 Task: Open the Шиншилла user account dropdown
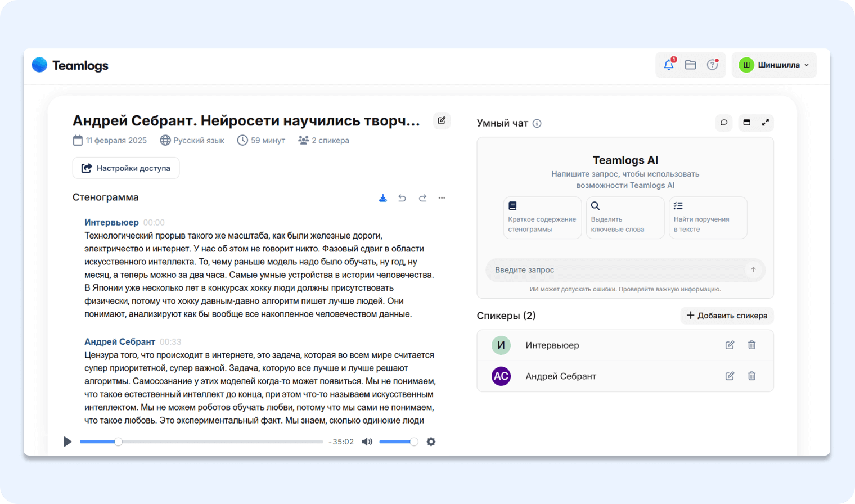pyautogui.click(x=773, y=65)
